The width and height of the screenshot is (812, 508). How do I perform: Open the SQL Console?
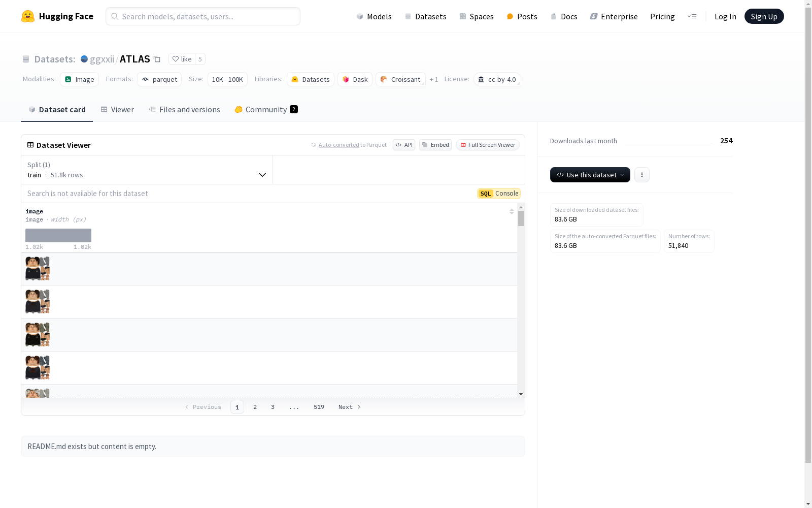pos(498,194)
